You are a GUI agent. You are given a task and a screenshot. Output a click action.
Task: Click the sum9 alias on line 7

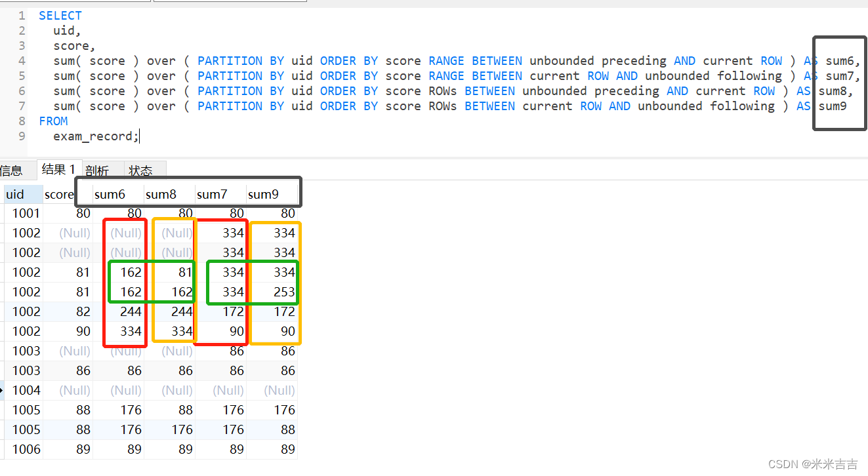pos(833,106)
